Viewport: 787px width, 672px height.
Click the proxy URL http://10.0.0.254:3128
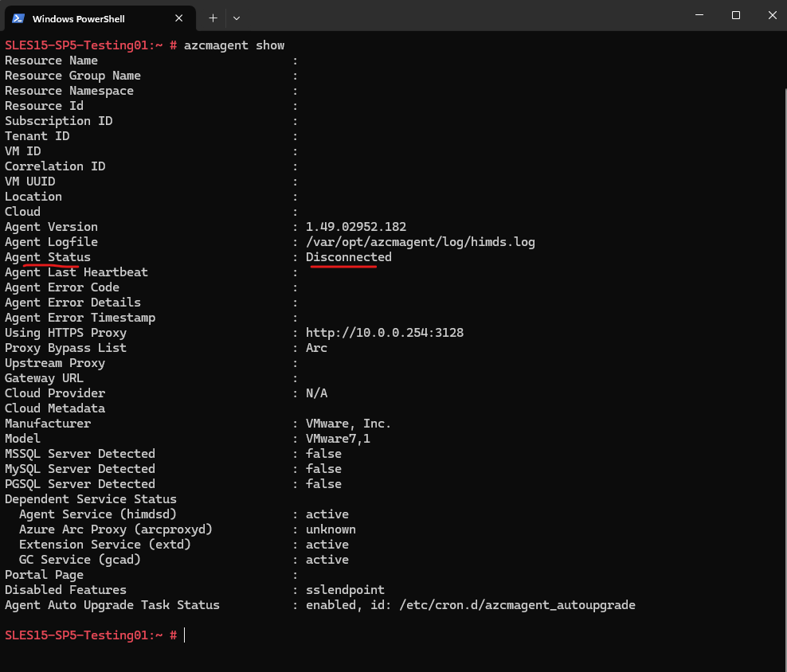pos(385,333)
